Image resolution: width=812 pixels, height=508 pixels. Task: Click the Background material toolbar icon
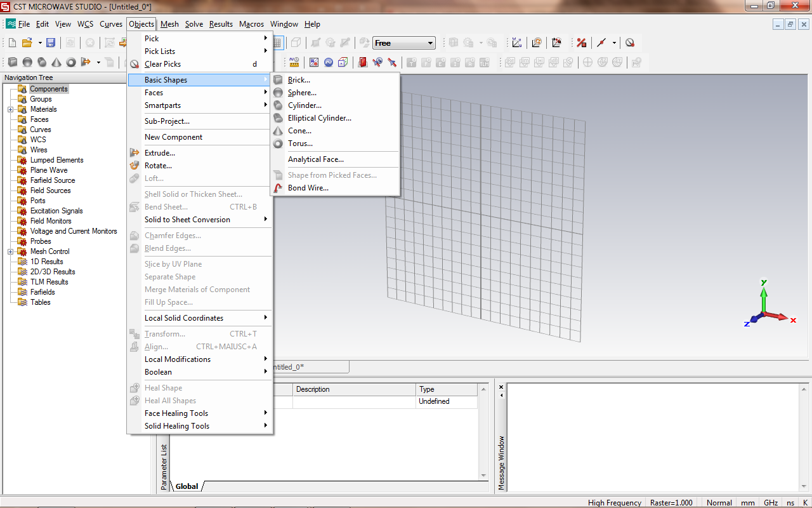click(314, 62)
